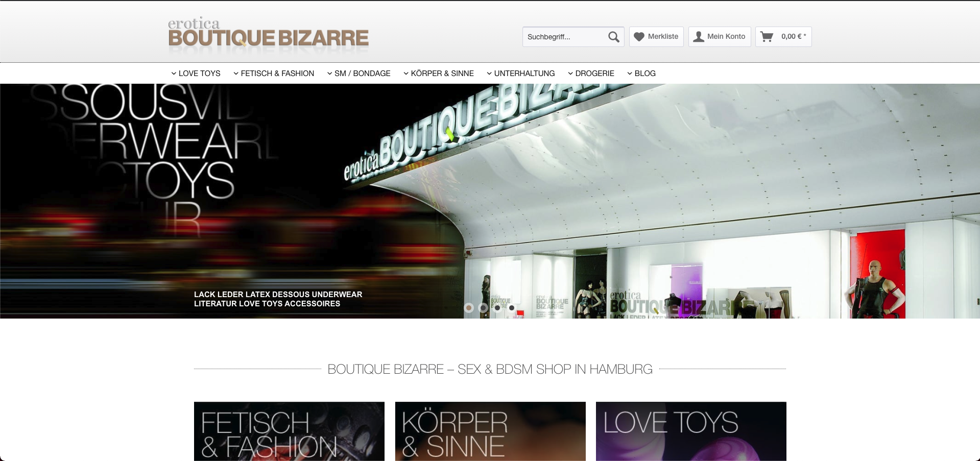Expand the chevron before KÖRPER & SINNE
The height and width of the screenshot is (461, 980).
[x=406, y=74]
